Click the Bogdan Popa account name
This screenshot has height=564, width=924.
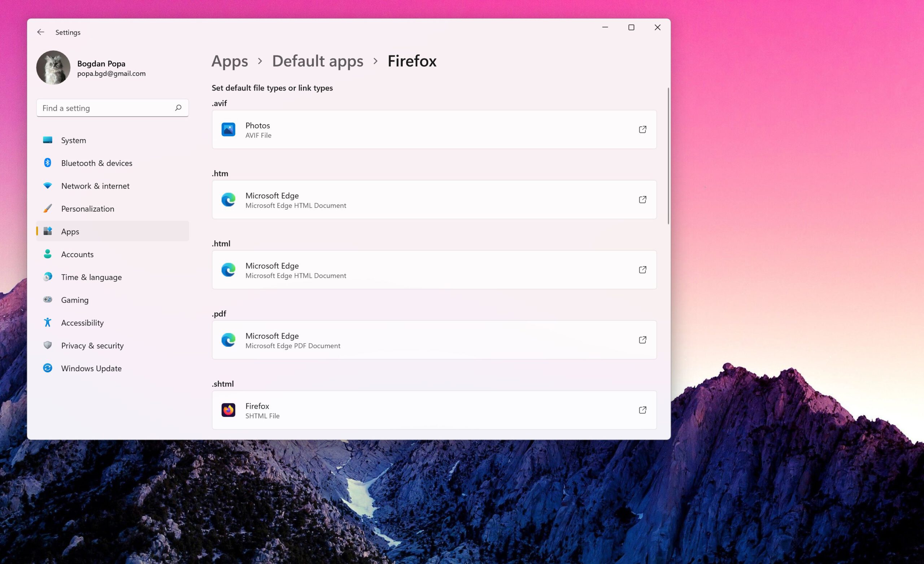101,64
